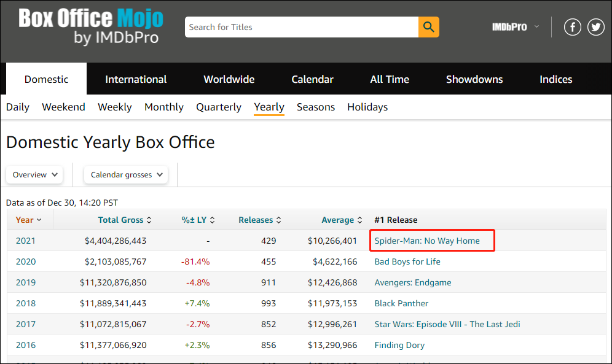Open the 2016 year link
The image size is (612, 364).
pos(26,345)
